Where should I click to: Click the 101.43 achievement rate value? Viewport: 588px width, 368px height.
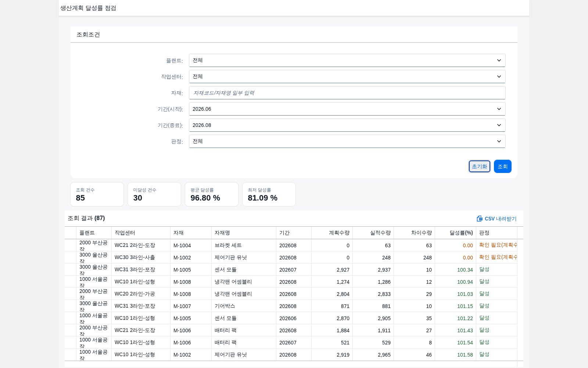pos(465,330)
